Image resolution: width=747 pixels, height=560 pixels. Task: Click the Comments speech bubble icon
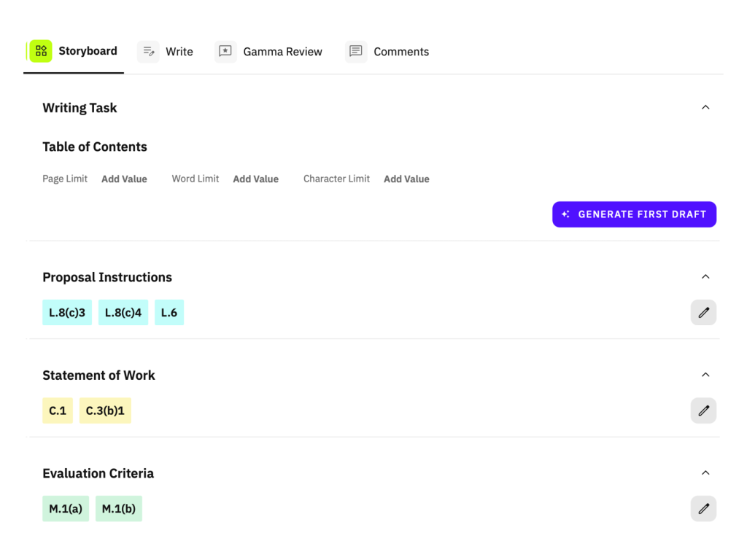[356, 52]
